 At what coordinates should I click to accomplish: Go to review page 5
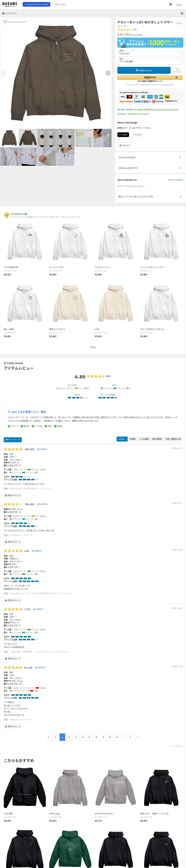(x=90, y=737)
